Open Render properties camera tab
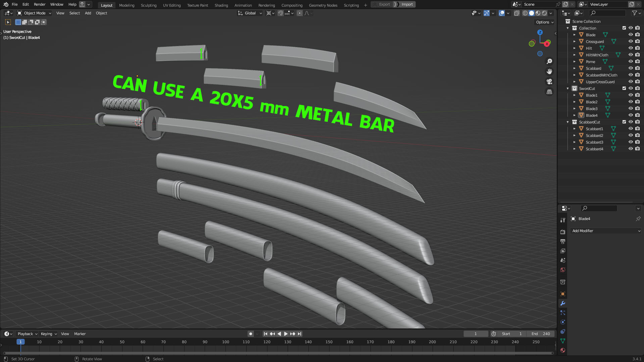Image resolution: width=644 pixels, height=362 pixels. coord(563,232)
